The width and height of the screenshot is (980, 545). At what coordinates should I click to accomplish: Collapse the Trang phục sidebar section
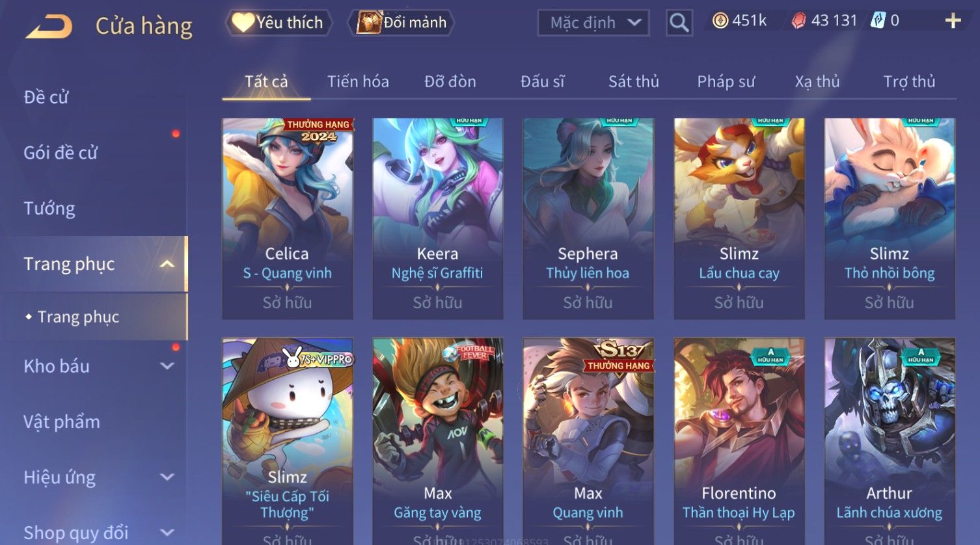tap(167, 264)
